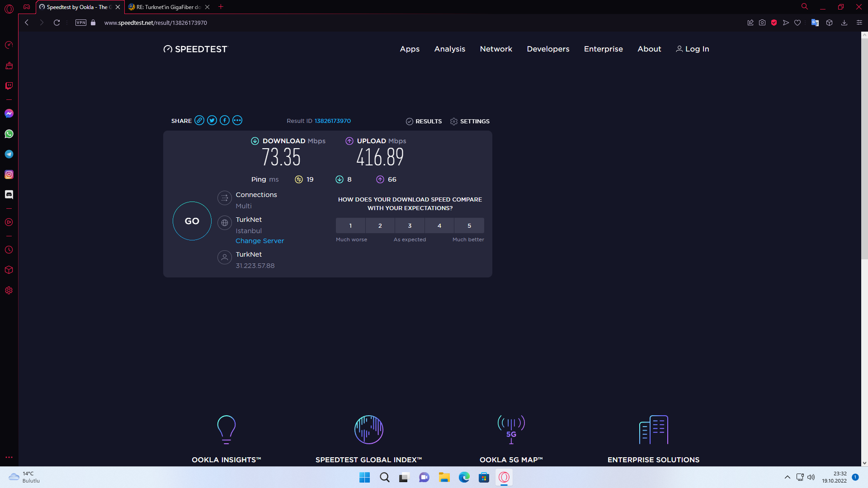Open the sidebar player icon
The image size is (868, 488).
coord(9,222)
